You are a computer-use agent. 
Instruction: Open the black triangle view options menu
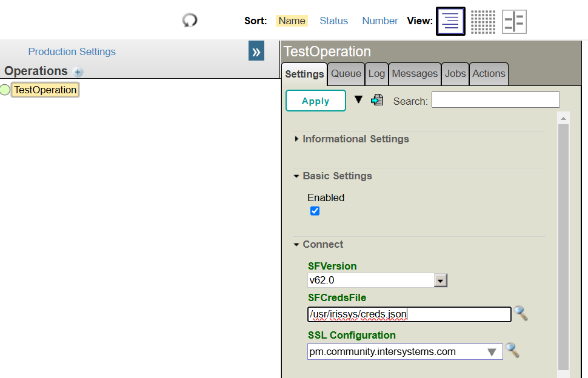click(358, 99)
